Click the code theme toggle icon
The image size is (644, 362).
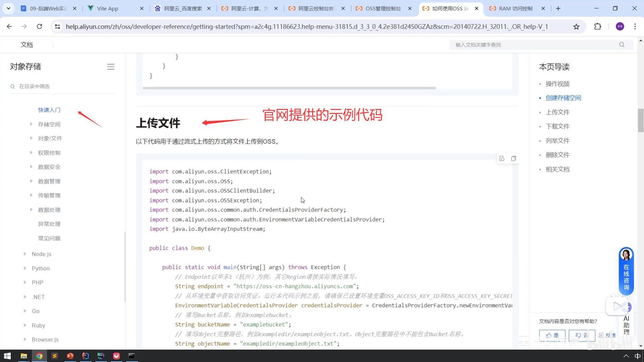[502, 159]
